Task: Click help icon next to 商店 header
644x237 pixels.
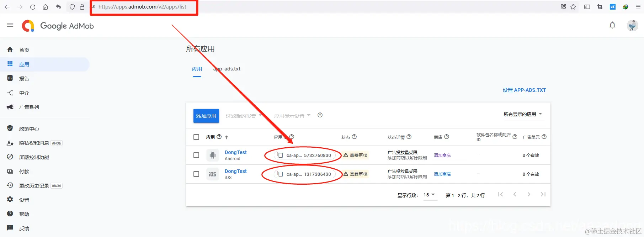Action: (x=447, y=137)
